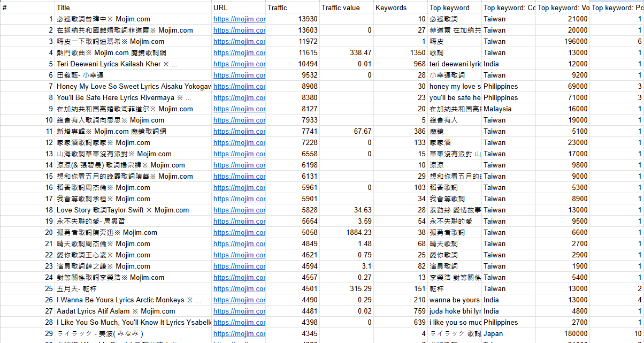Select country cell Malaysia
Viewport: 644px width, 343px height.
point(509,109)
